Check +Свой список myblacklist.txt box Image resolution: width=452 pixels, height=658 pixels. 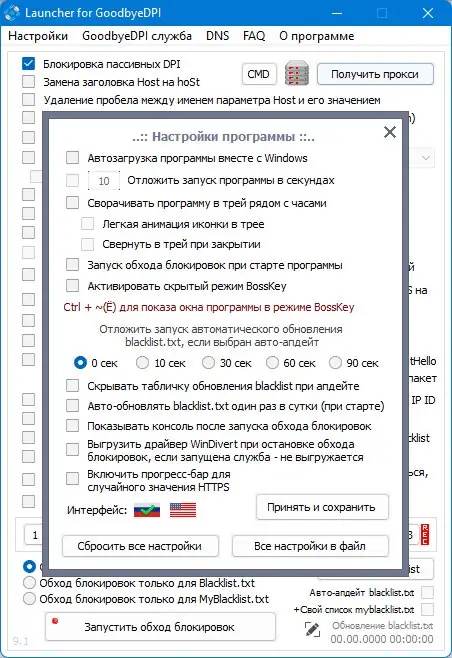point(427,609)
